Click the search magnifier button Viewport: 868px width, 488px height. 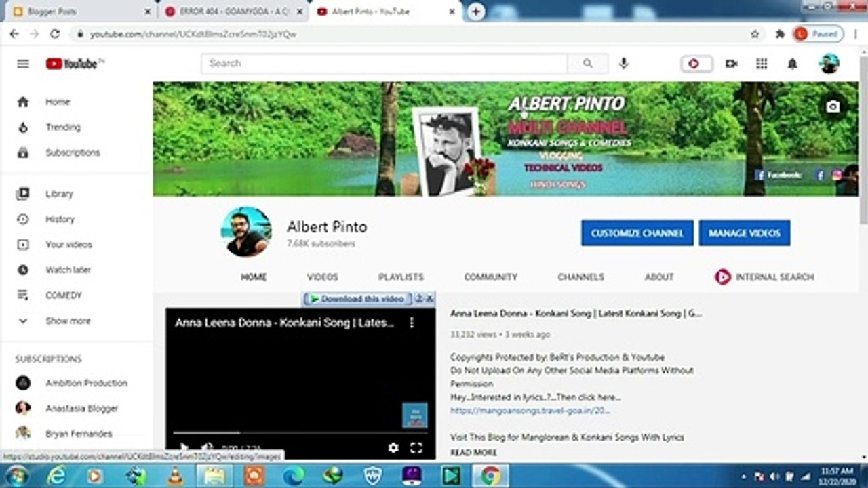pos(588,64)
